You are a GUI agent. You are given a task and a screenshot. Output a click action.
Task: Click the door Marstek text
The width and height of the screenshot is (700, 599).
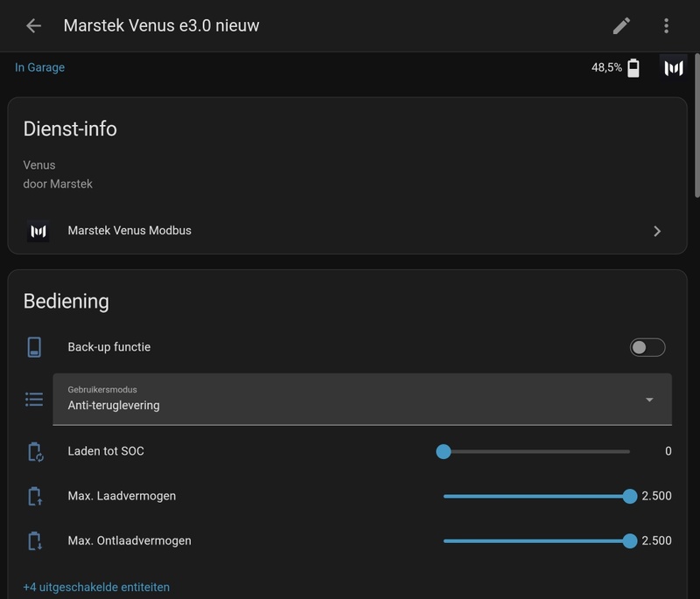(x=58, y=184)
